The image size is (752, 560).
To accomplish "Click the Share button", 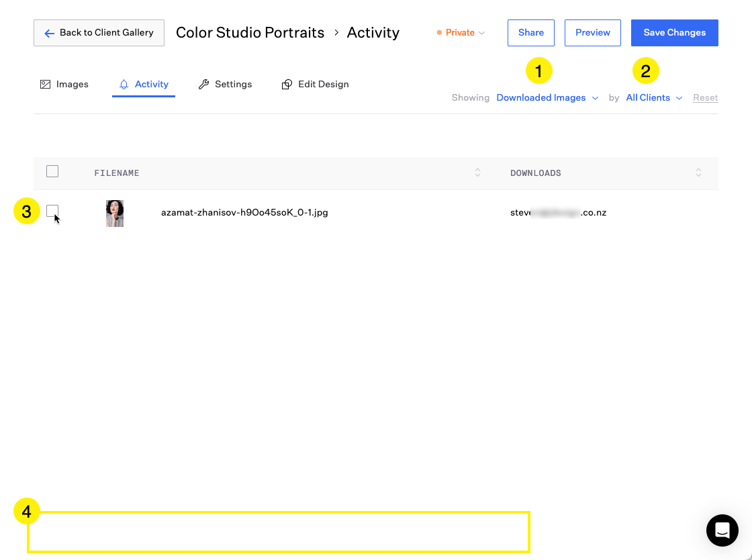I will tap(530, 33).
